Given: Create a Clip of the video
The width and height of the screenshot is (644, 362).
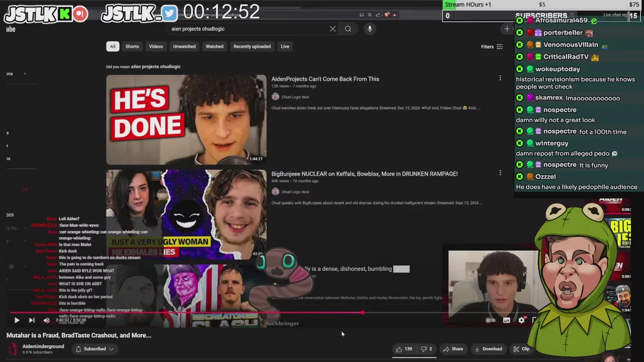Looking at the screenshot, I should point(521,349).
